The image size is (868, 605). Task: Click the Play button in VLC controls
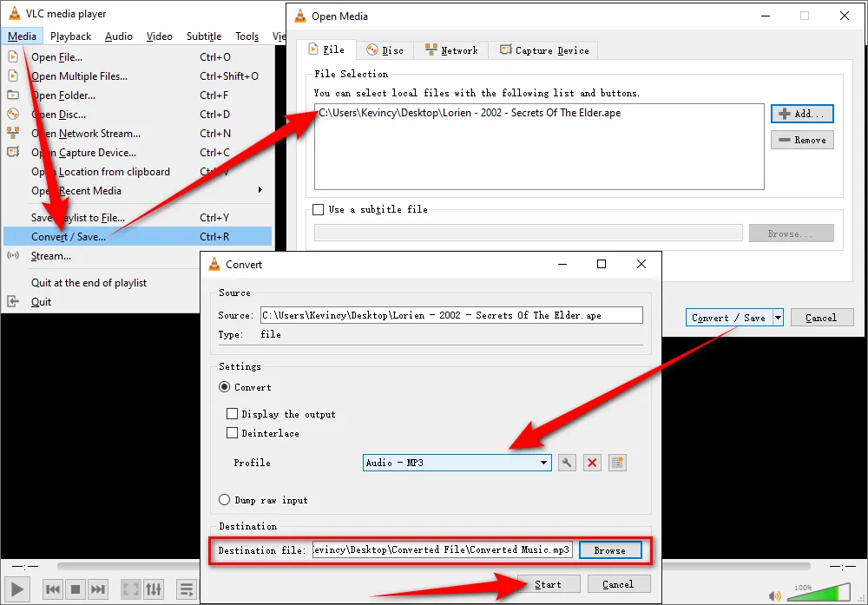[x=17, y=589]
